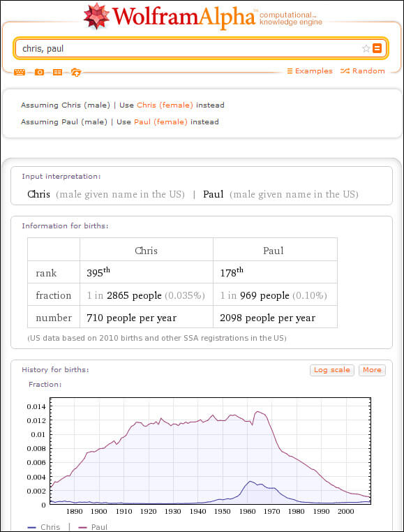This screenshot has height=532, width=404.
Task: Click the WolframAlpha title text
Action: point(184,16)
